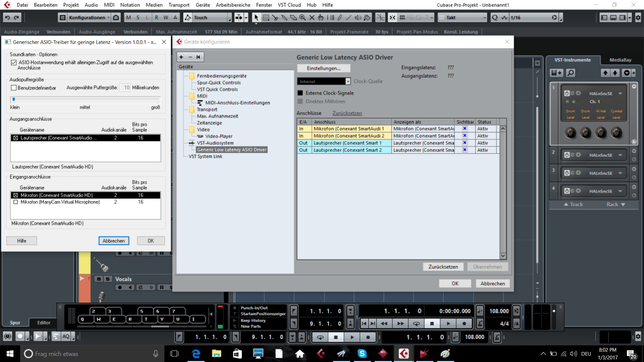Screen dimensions: 644x362
Task: Open the Projekt menu
Action: pyautogui.click(x=71, y=5)
